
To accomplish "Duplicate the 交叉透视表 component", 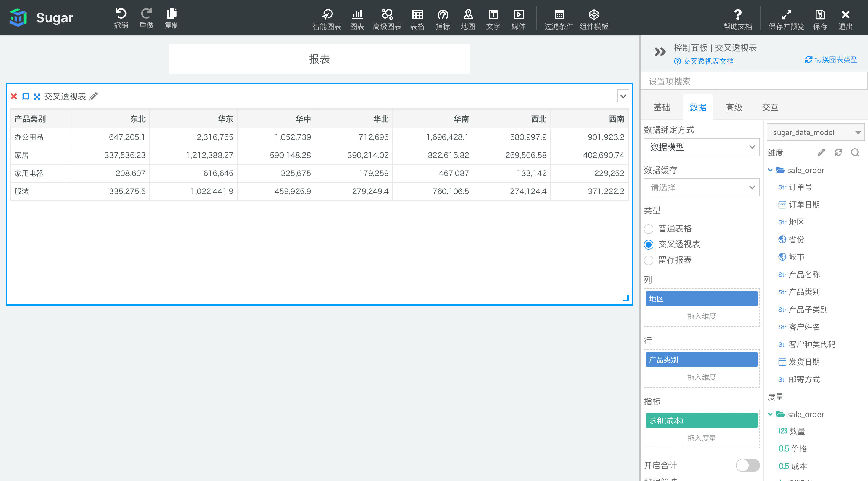I will 25,97.
